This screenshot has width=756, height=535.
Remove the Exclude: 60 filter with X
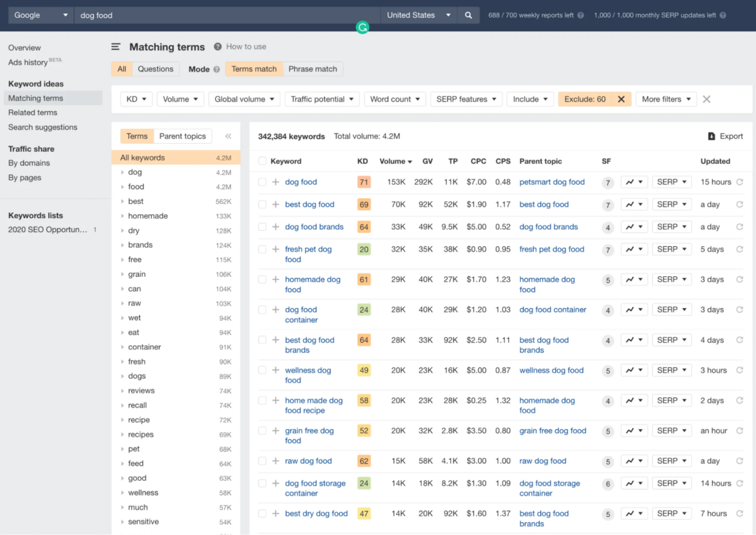621,99
